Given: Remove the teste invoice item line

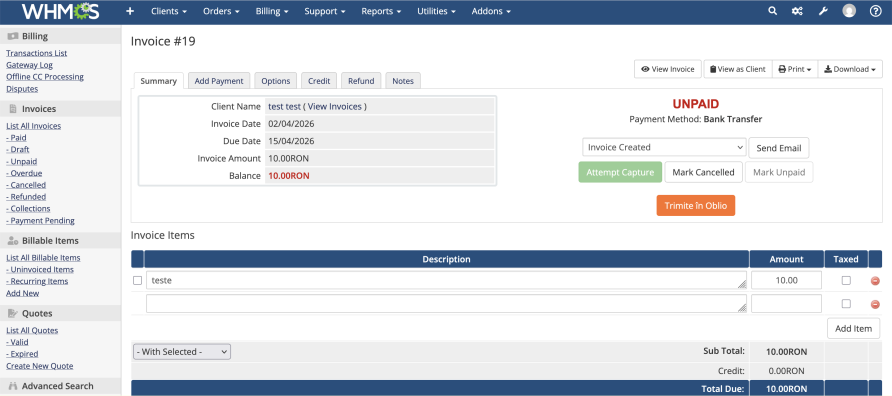Looking at the screenshot, I should point(875,280).
